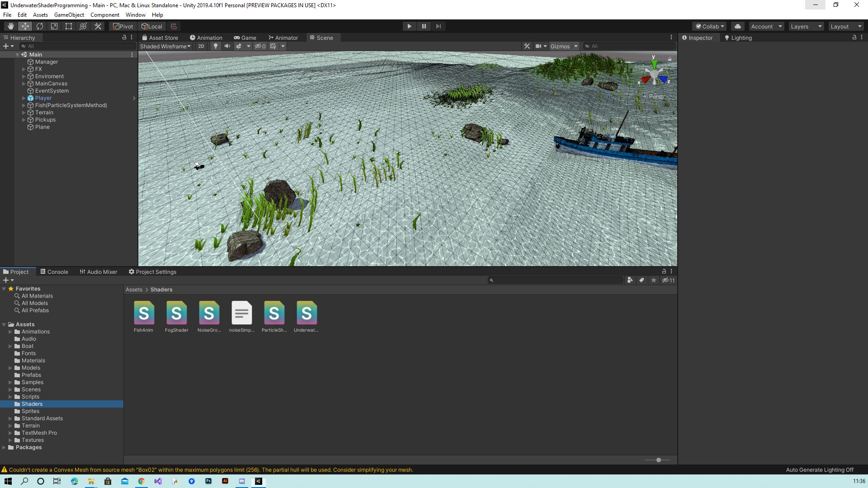This screenshot has width=868, height=488.
Task: Toggle scene audio speaker button
Action: 227,46
